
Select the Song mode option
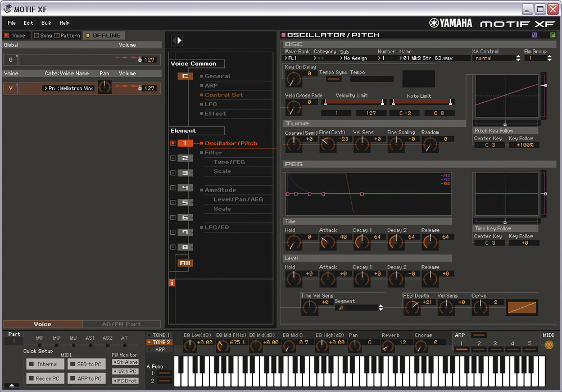[x=43, y=35]
